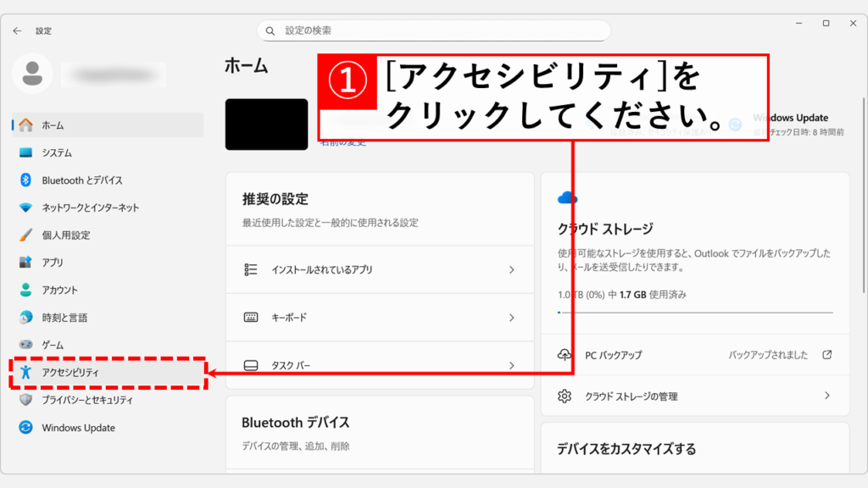
Task: Click the search field in Settings
Action: click(434, 30)
